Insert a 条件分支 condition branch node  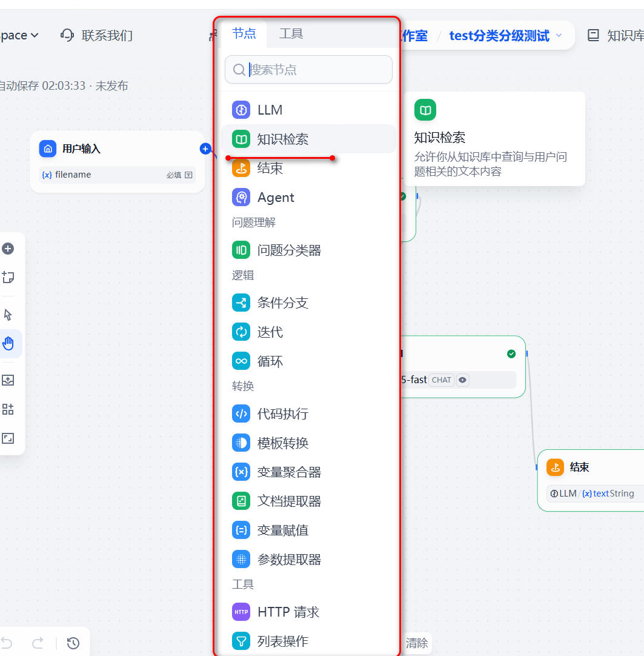[x=282, y=303]
